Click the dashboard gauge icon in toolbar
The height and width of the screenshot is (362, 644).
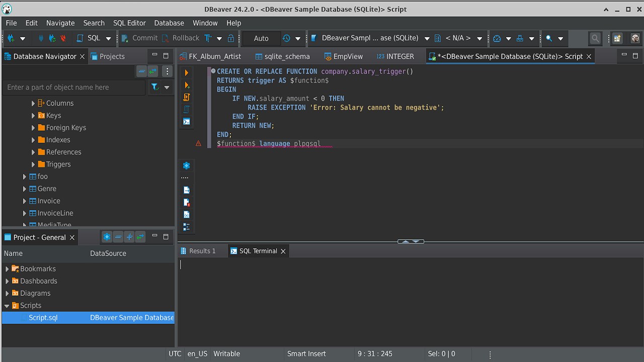(497, 38)
